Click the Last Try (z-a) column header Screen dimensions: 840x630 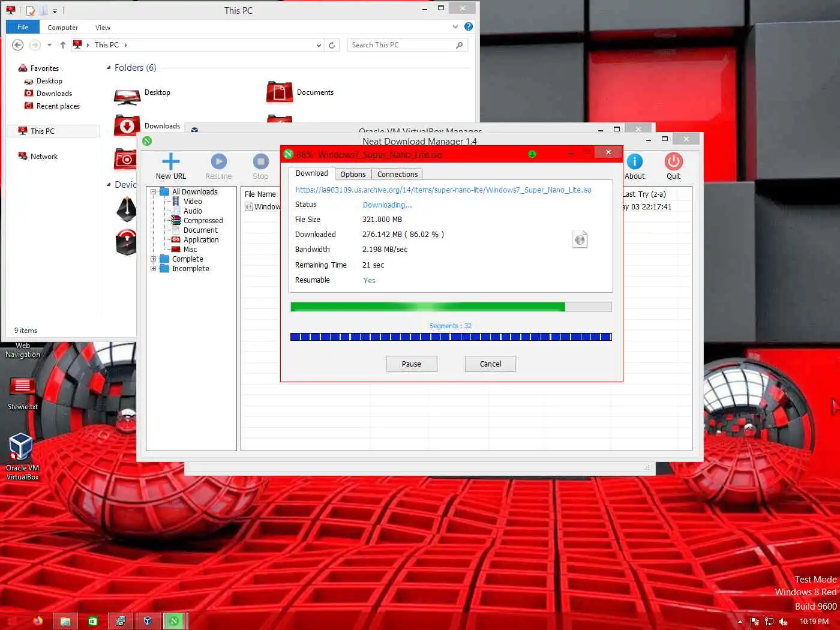click(x=644, y=194)
